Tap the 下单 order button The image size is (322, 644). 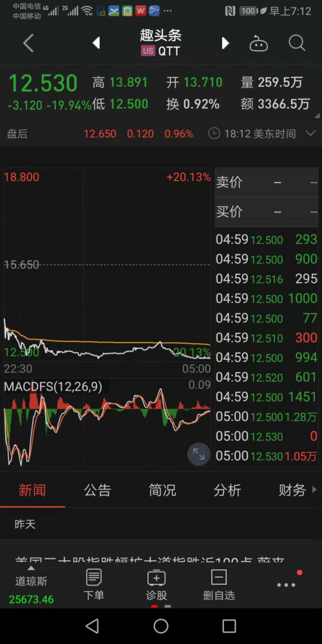tap(94, 585)
